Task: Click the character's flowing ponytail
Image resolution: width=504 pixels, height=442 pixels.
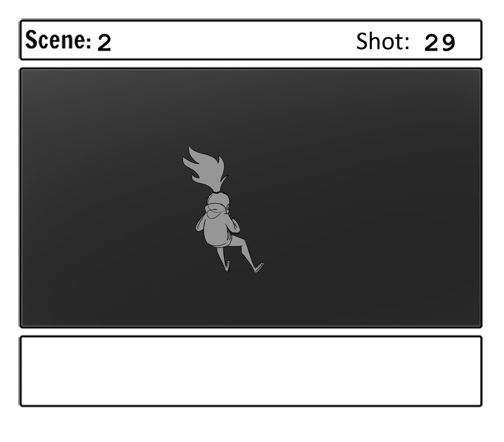Action: [205, 170]
